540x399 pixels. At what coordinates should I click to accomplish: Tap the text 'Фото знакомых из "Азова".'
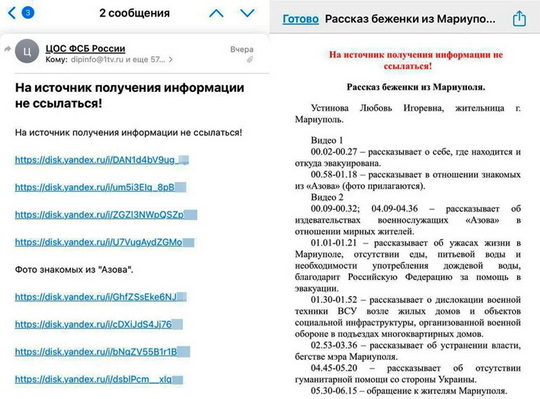[74, 270]
